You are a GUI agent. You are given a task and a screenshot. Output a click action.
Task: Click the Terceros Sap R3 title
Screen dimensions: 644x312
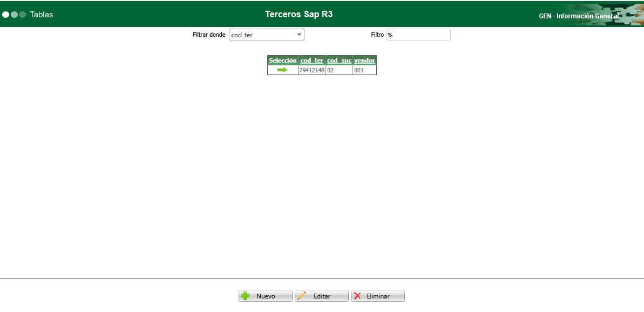(299, 15)
